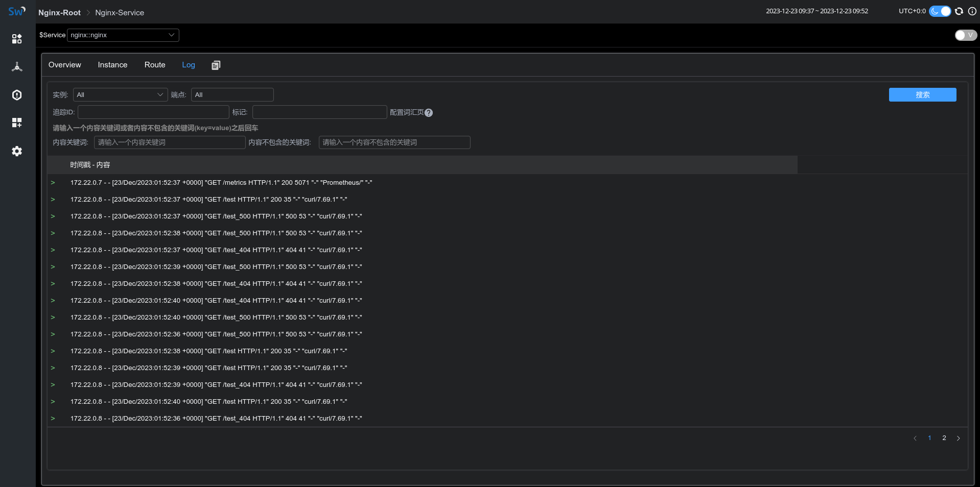Click the auto-refresh reload icon
The height and width of the screenshot is (487, 980).
(959, 11)
